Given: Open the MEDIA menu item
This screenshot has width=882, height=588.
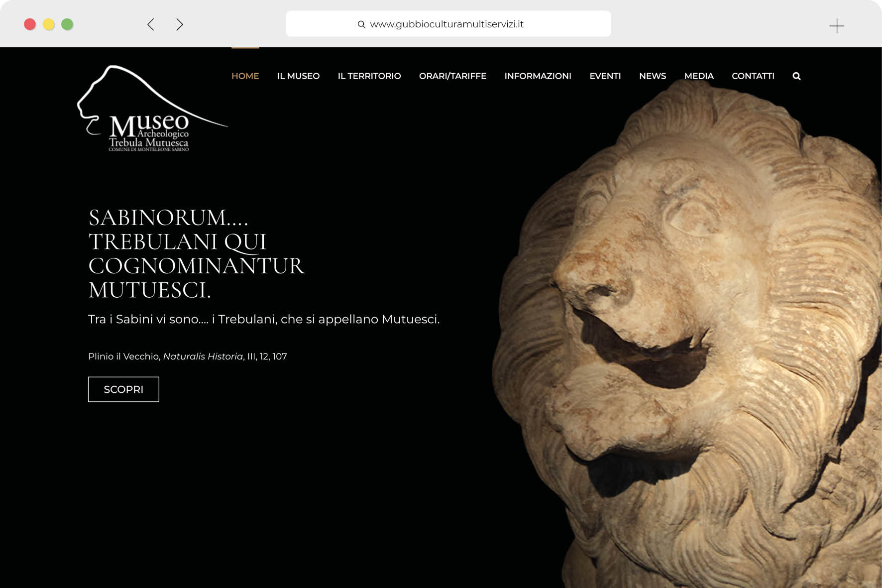Looking at the screenshot, I should (x=699, y=76).
